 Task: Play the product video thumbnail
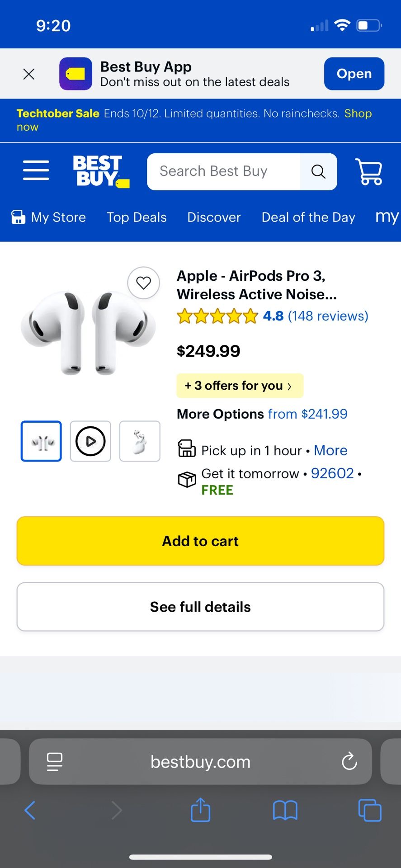coord(90,441)
